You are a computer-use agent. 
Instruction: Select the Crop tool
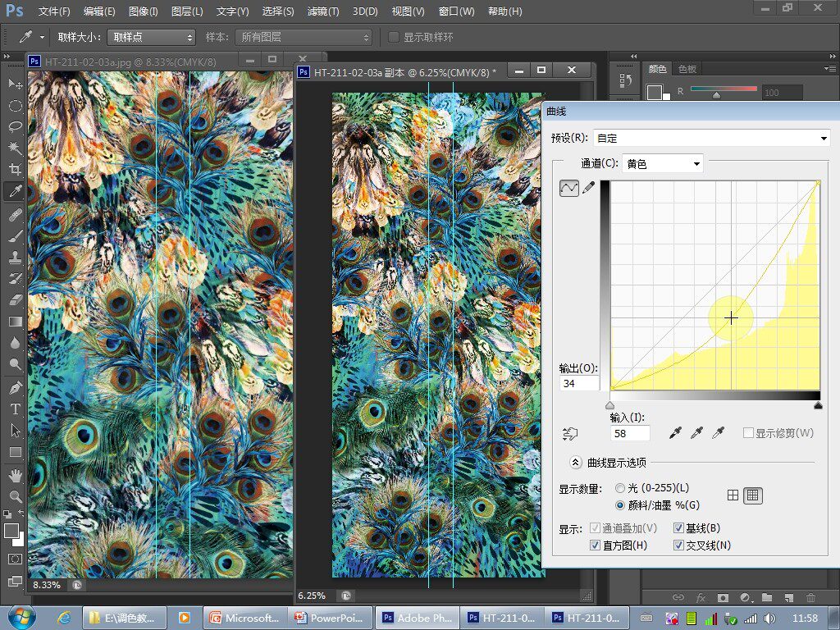pos(15,170)
